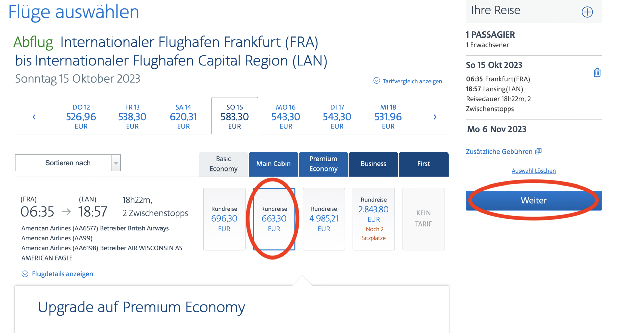Viewport: 644px width, 333px height.
Task: Select the MO 16 date for 543,30 EUR
Action: (x=286, y=116)
